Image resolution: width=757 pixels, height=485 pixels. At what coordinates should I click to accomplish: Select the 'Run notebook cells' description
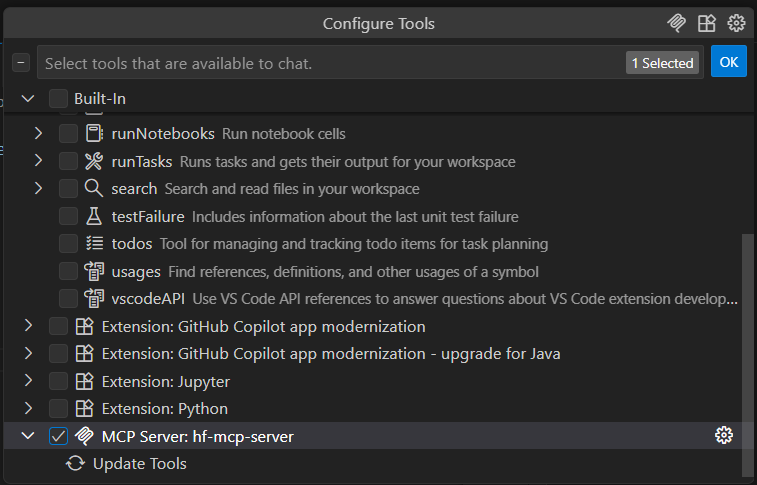coord(284,134)
